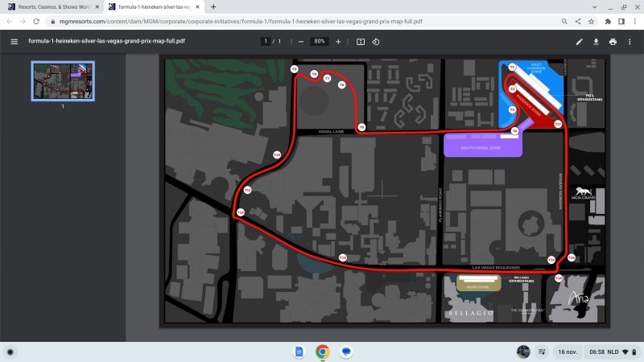Rotate the PDF counterclockwise
This screenshot has height=362, width=644.
376,41
